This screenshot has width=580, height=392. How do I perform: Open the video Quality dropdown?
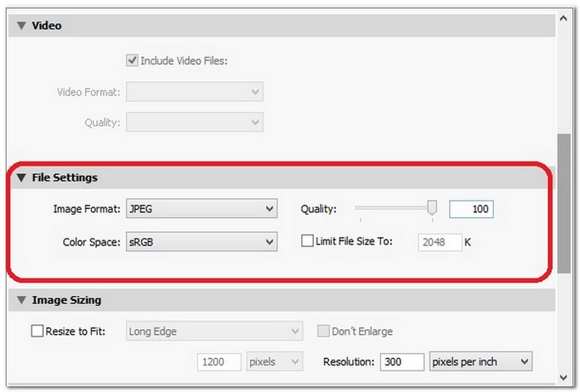click(x=194, y=123)
